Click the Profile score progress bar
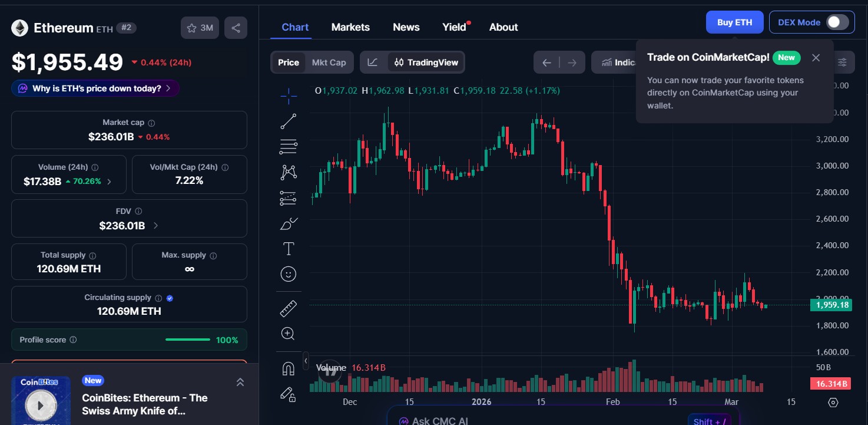Image resolution: width=868 pixels, height=425 pixels. click(187, 340)
